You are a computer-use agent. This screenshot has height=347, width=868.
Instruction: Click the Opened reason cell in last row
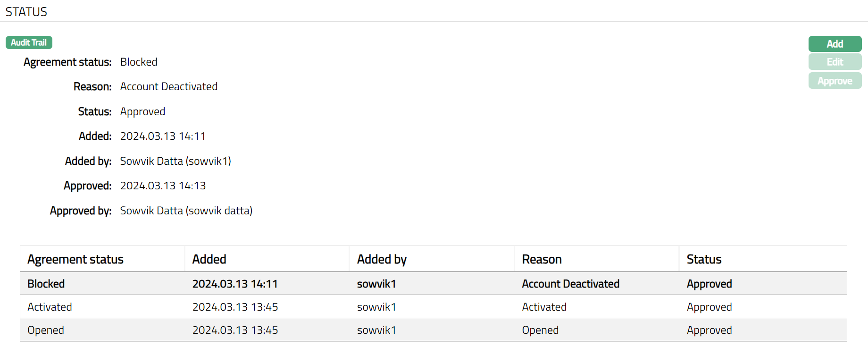pyautogui.click(x=540, y=330)
